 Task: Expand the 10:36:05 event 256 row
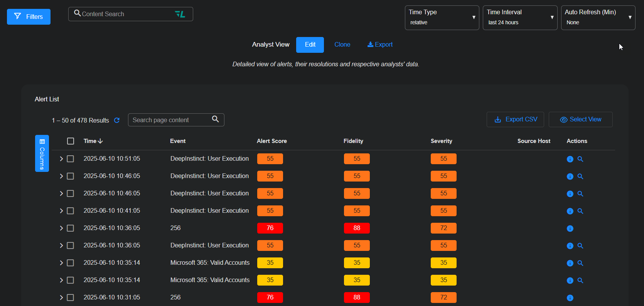[61, 228]
